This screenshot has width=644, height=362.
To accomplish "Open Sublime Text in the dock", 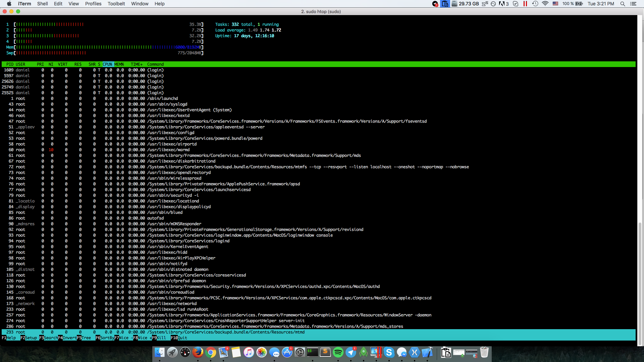I will 325,352.
